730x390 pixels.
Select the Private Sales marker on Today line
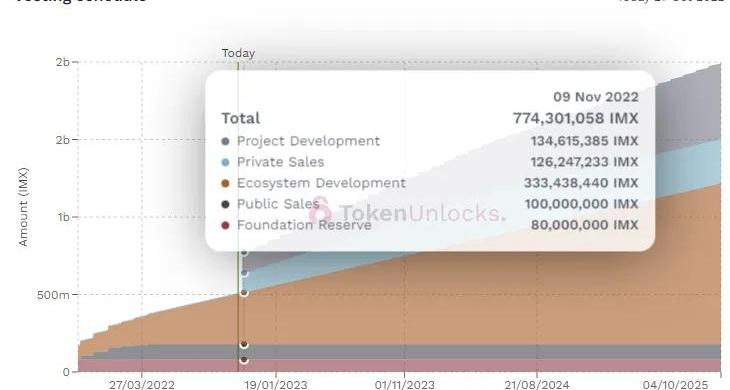click(243, 273)
